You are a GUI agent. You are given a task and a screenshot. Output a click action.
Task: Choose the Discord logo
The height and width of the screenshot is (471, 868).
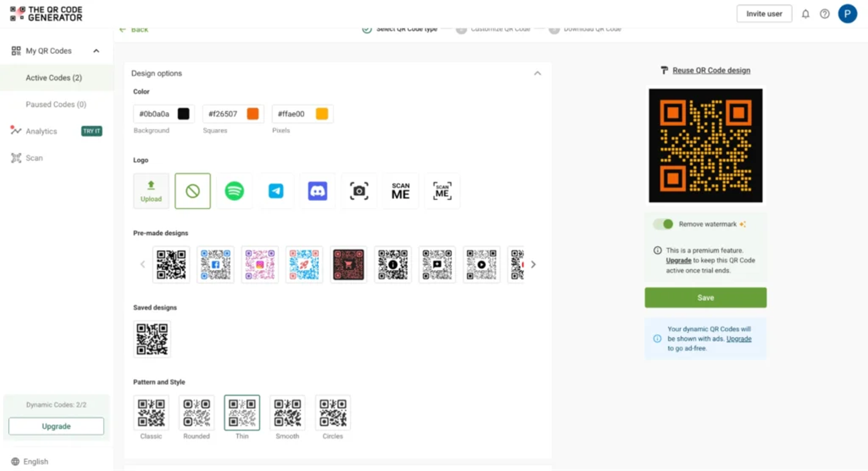317,191
